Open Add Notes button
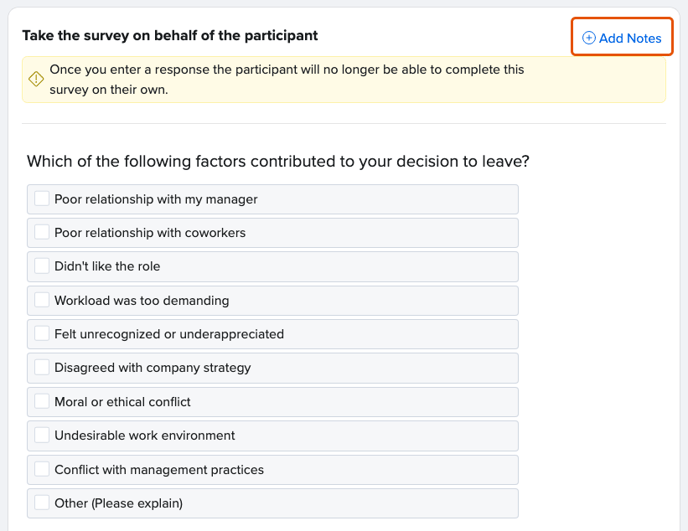Viewport: 688px width, 531px height. click(622, 37)
